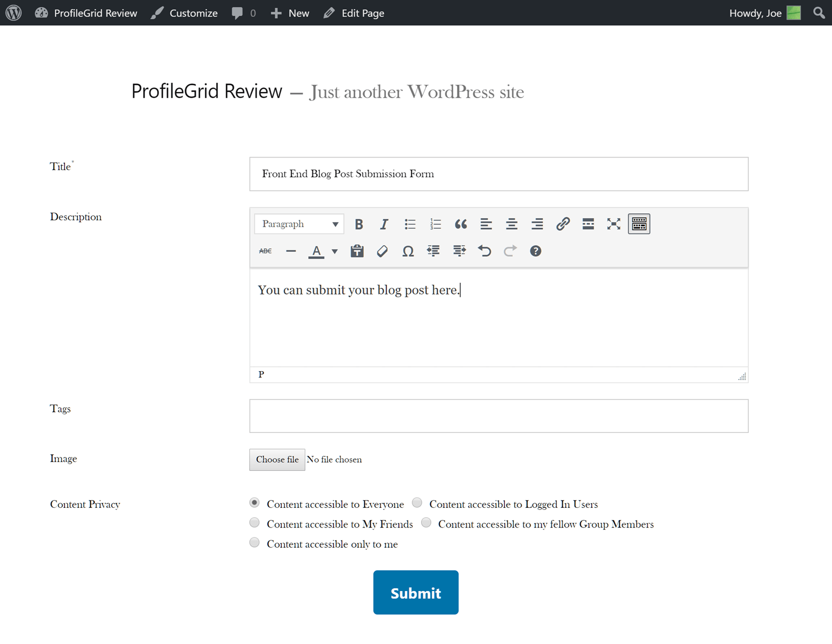Viewport: 832px width, 644px height.
Task: Select Content accessible only to me
Action: click(x=254, y=543)
